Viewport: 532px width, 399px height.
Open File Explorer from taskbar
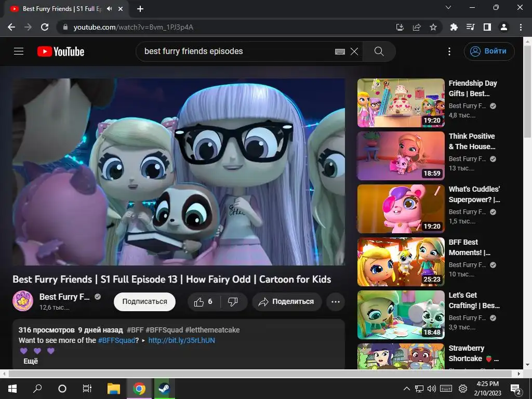[x=114, y=389]
